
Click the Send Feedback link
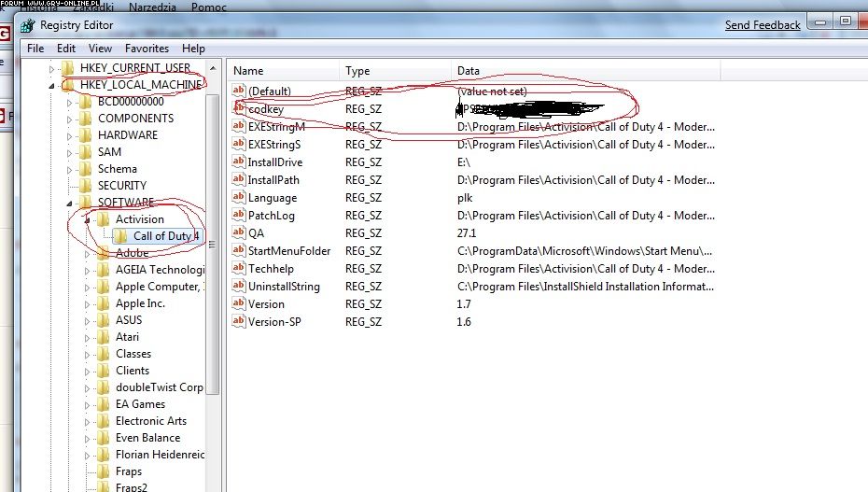(x=763, y=25)
